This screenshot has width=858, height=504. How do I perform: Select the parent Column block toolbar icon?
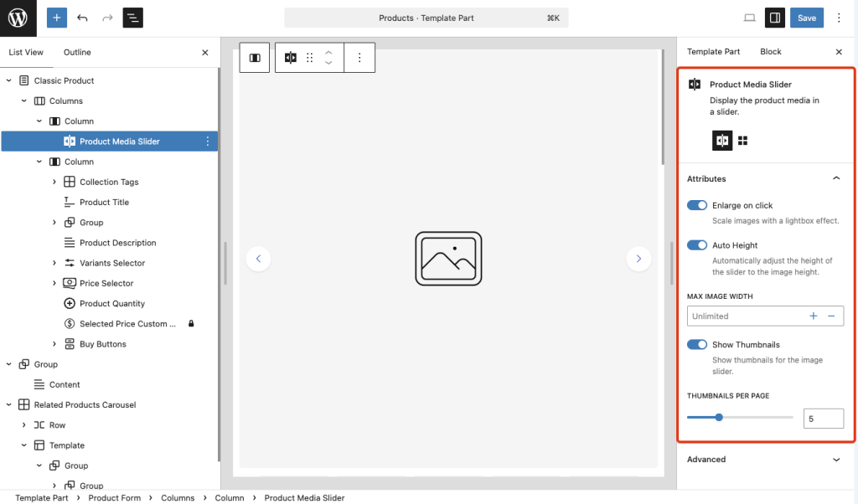[x=255, y=58]
